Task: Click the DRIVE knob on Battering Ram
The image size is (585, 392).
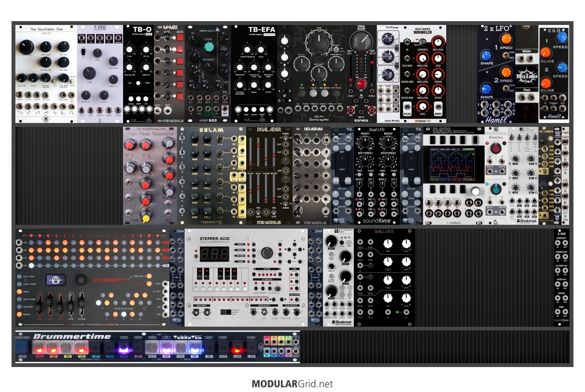Action: tap(331, 241)
